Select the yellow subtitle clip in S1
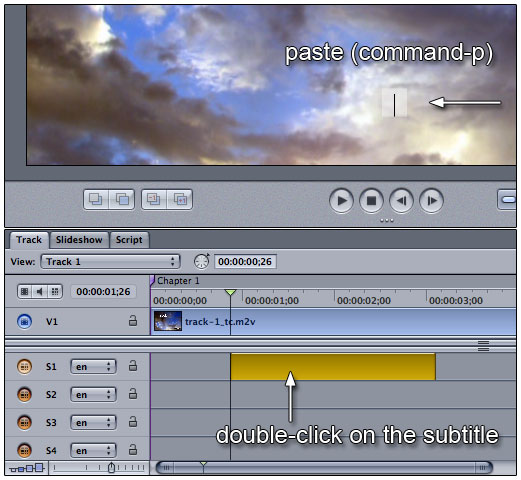The width and height of the screenshot is (521, 480). pos(333,367)
